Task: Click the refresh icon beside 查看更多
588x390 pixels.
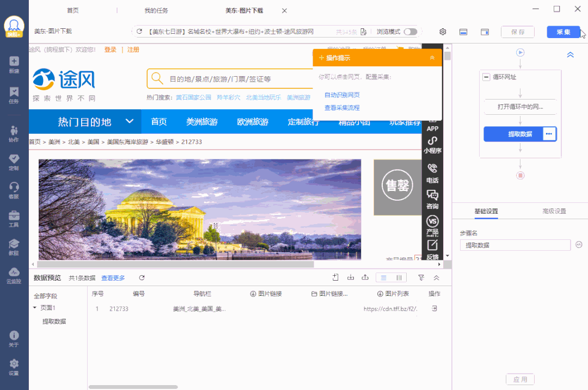Action: point(142,278)
